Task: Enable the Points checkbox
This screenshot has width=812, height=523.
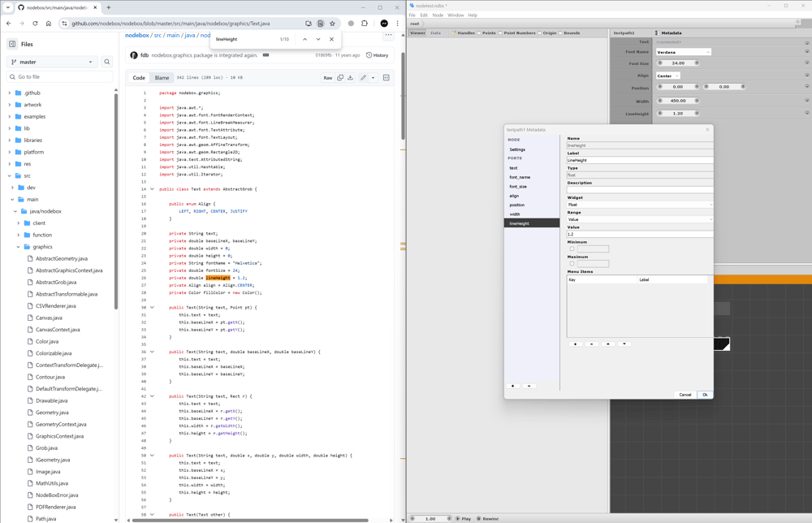Action: click(x=479, y=33)
